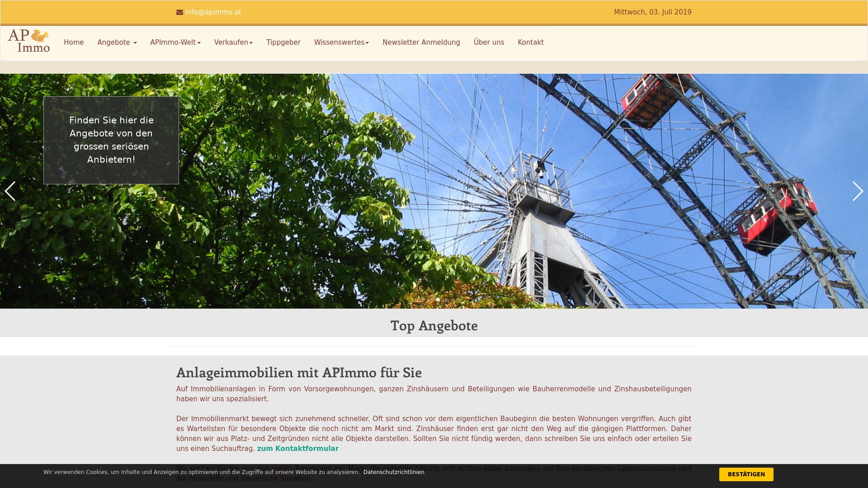Expand the Verkaufen dropdown
This screenshot has height=488, width=868.
point(233,42)
